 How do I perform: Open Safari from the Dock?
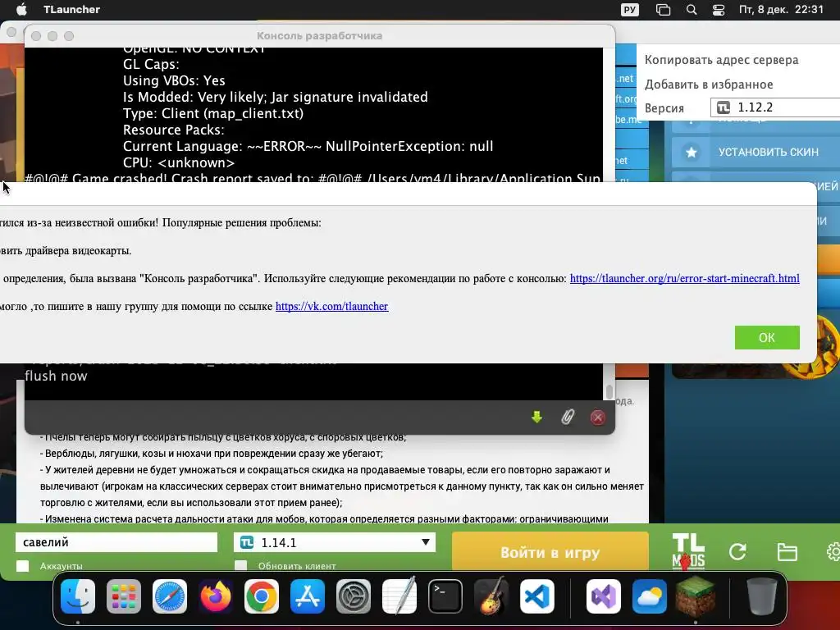point(170,596)
